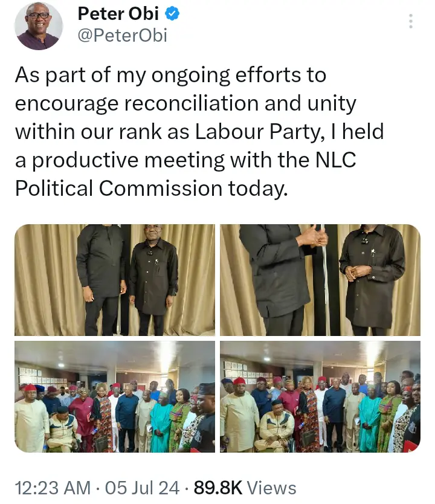Click the clasped hands holding the pole

click(x=312, y=236)
